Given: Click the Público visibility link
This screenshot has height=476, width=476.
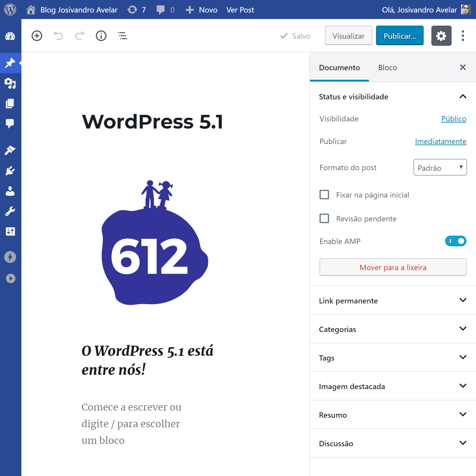Looking at the screenshot, I should (454, 119).
